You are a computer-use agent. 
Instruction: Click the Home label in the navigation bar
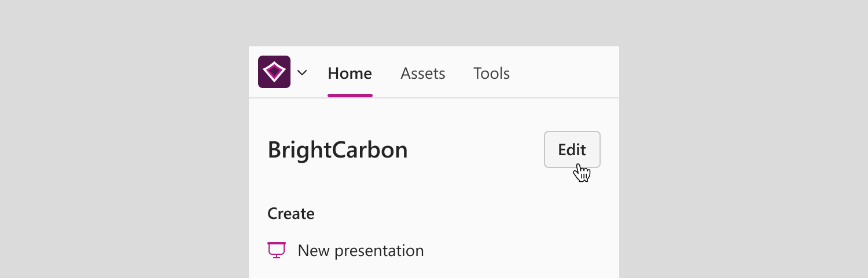pyautogui.click(x=350, y=74)
